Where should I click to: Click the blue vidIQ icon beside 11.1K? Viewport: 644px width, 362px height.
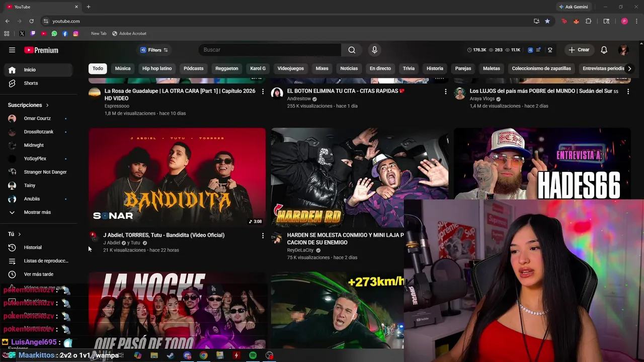(x=530, y=50)
